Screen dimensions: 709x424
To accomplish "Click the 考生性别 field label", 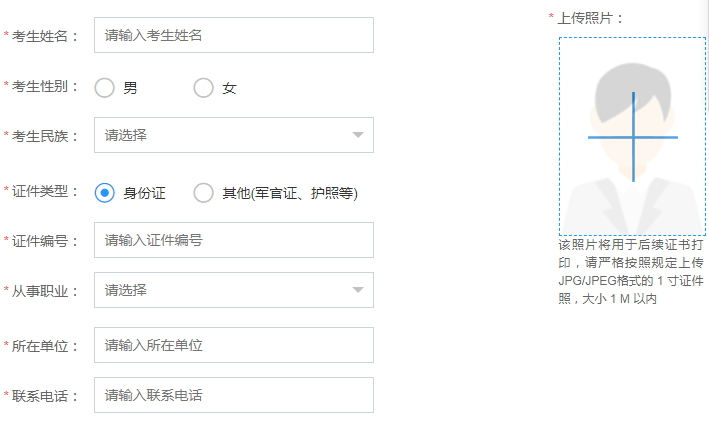I will coord(46,87).
